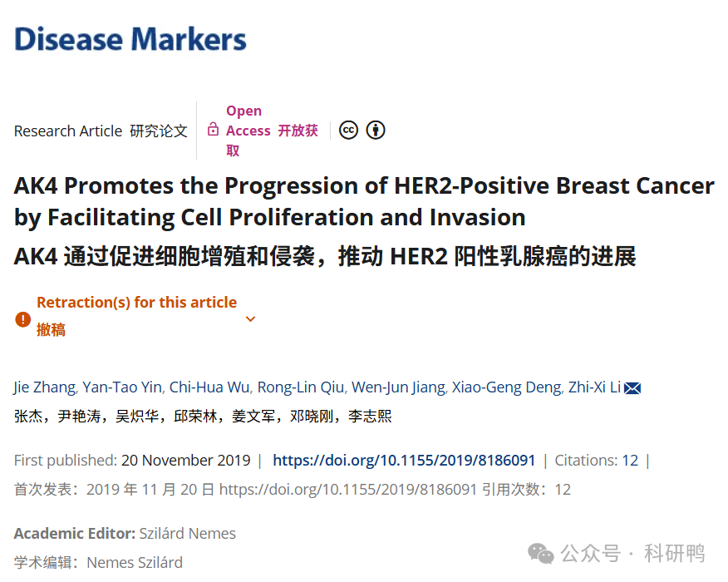
Task: Click the Citations: 12 count
Action: click(x=597, y=461)
